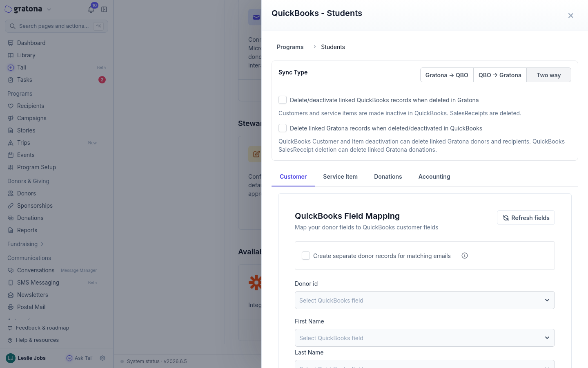Open the Donor id QuickBooks field dropdown
Viewport: 588px width, 368px height.
pyautogui.click(x=425, y=300)
